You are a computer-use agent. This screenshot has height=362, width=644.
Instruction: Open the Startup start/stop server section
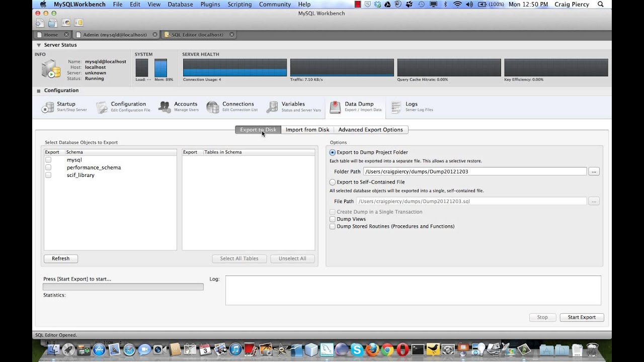64,107
